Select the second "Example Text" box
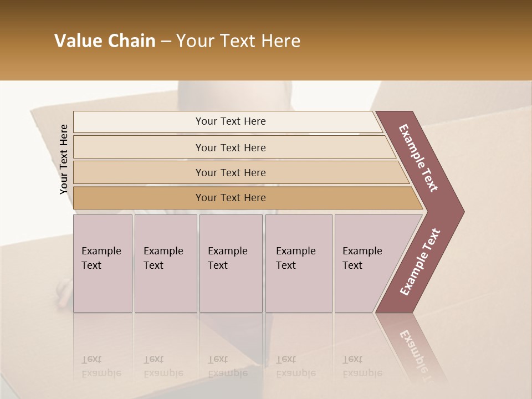 [166, 263]
